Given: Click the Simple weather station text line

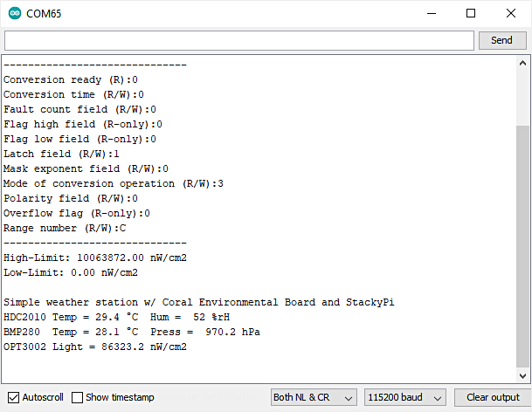Looking at the screenshot, I should 198,302.
